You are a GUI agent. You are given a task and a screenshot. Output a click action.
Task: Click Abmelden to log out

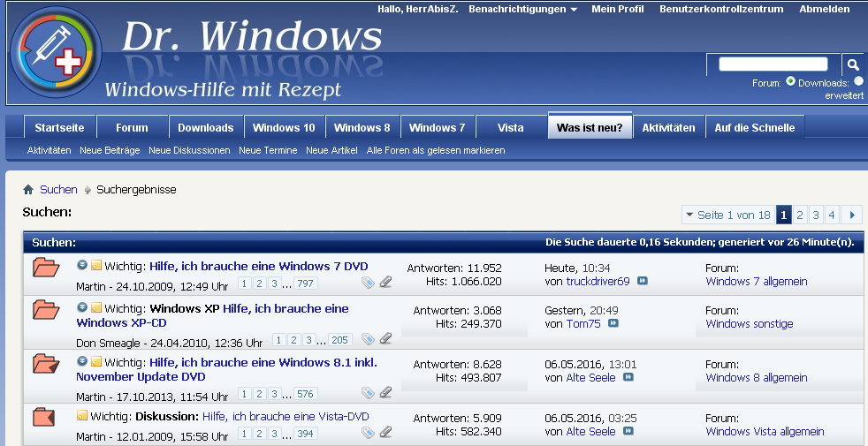pos(825,9)
